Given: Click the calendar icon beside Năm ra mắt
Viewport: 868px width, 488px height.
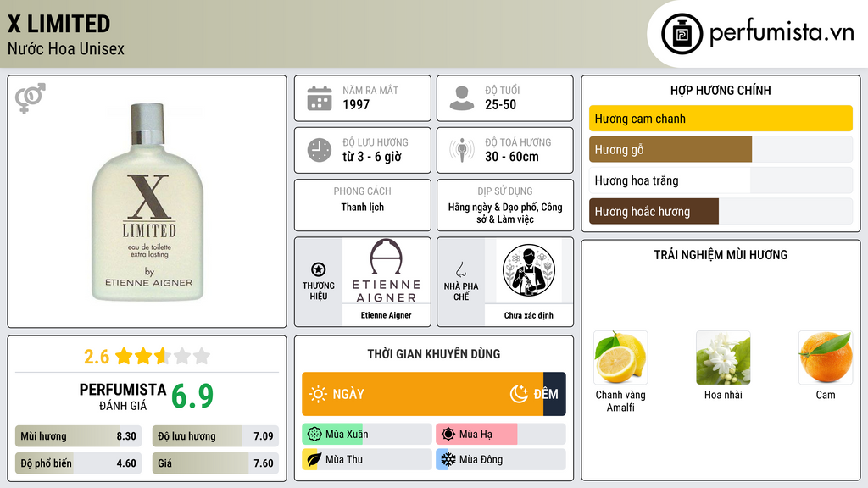Looking at the screenshot, I should 320,98.
